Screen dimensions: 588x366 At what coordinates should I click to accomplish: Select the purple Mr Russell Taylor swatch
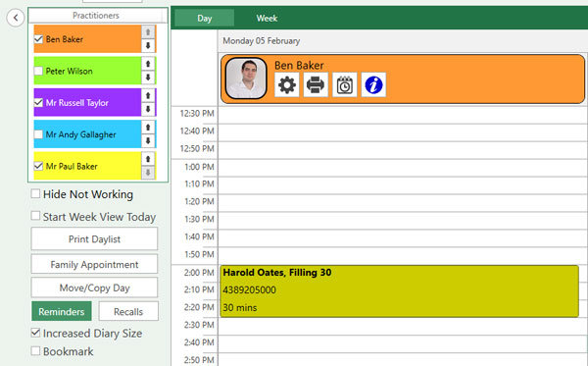point(87,102)
